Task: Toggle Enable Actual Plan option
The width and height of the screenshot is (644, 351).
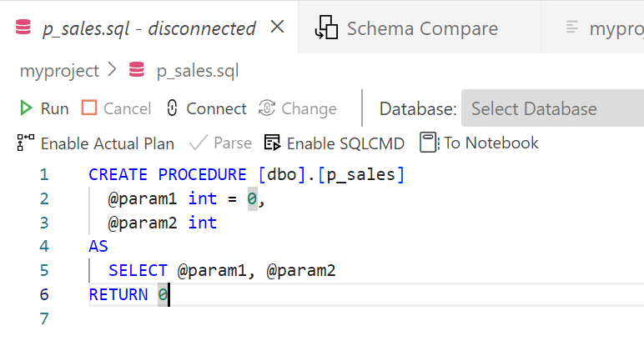Action: click(x=107, y=143)
